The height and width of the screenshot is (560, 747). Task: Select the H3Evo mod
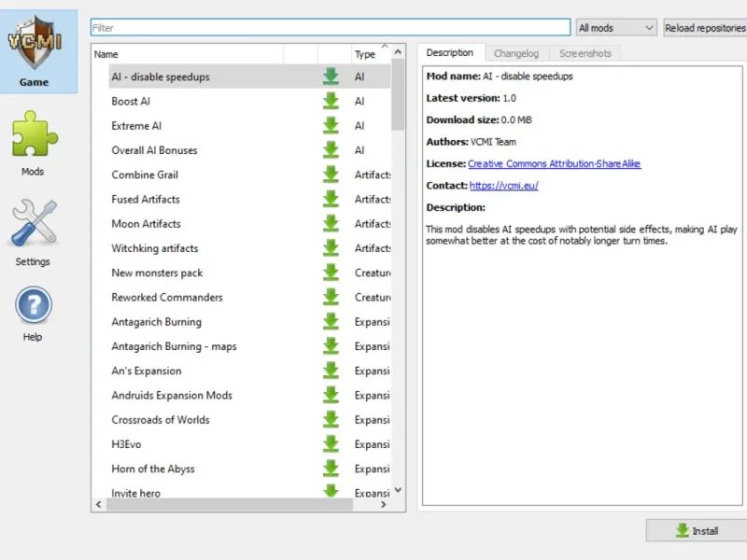click(249, 444)
